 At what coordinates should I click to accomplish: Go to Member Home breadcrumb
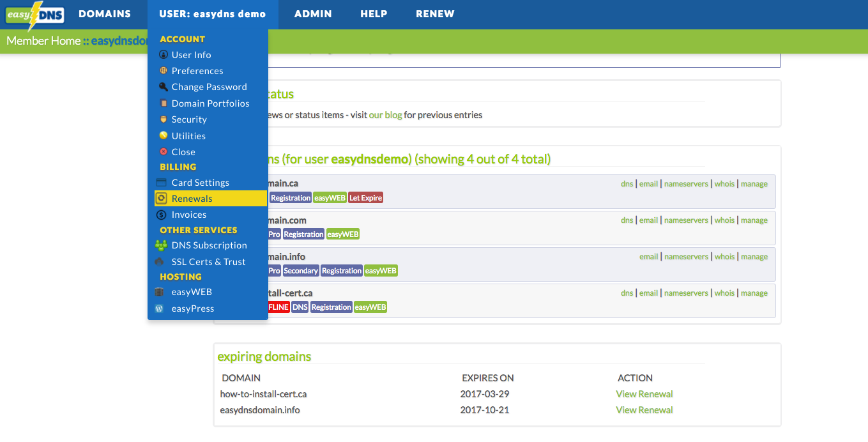(x=43, y=41)
